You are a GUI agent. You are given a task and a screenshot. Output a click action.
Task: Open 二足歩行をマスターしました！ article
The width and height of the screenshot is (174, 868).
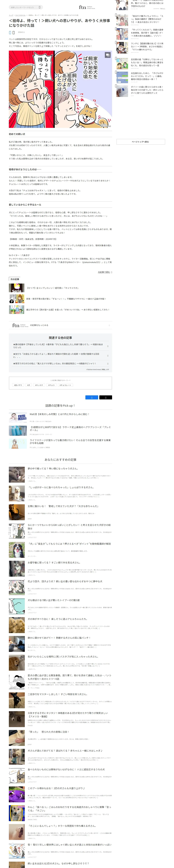click(x=57, y=694)
